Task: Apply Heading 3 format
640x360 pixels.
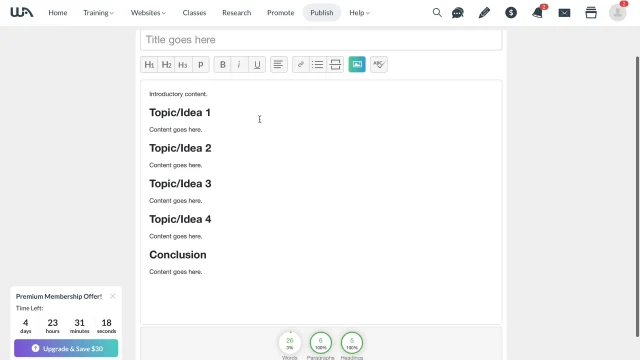Action: click(183, 64)
